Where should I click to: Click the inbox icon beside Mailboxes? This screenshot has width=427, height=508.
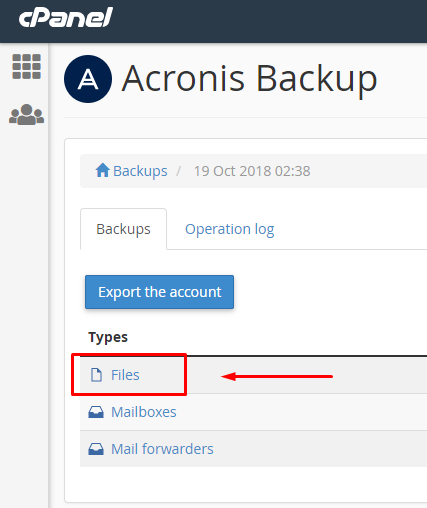(96, 412)
